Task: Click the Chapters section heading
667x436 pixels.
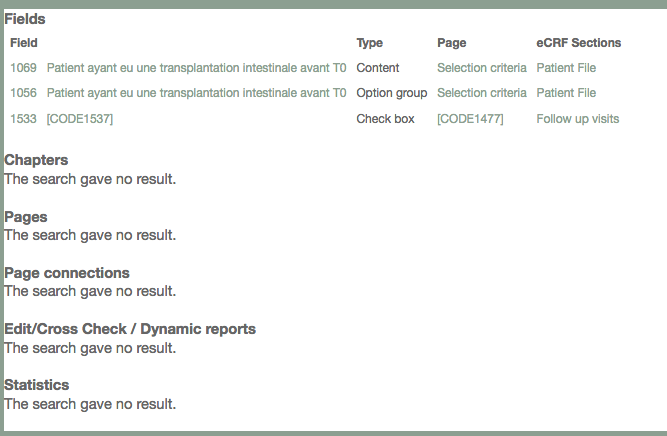Action: (x=36, y=160)
